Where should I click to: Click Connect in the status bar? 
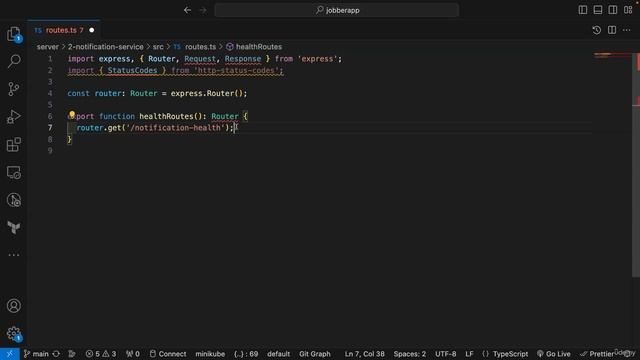pyautogui.click(x=168, y=354)
